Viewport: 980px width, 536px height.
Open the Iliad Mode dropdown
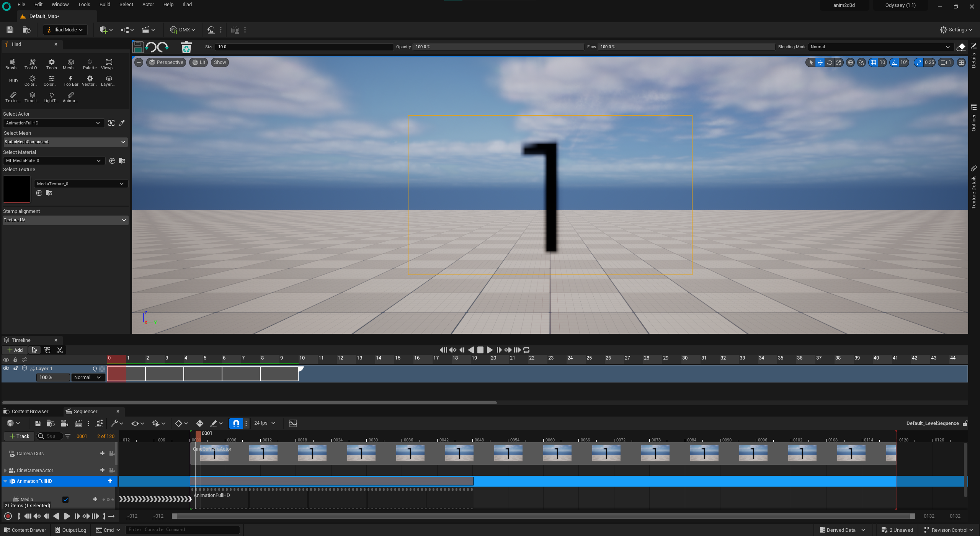tap(65, 30)
